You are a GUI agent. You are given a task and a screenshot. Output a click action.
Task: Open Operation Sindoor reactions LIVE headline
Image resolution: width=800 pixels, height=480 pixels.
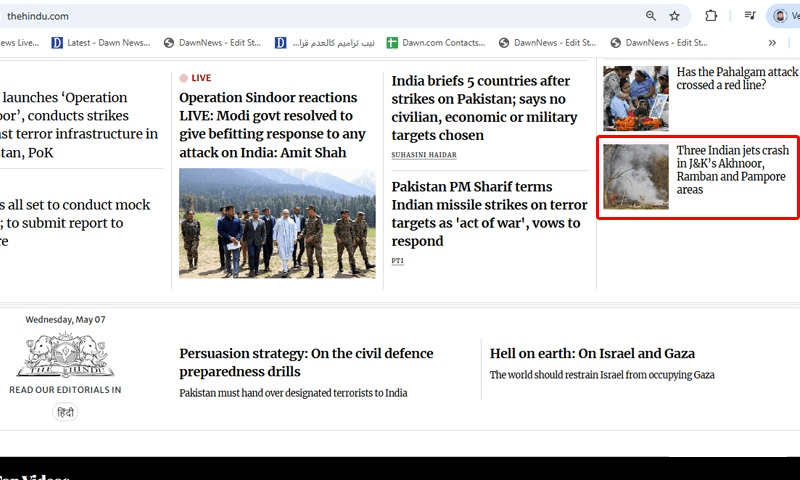[272, 125]
